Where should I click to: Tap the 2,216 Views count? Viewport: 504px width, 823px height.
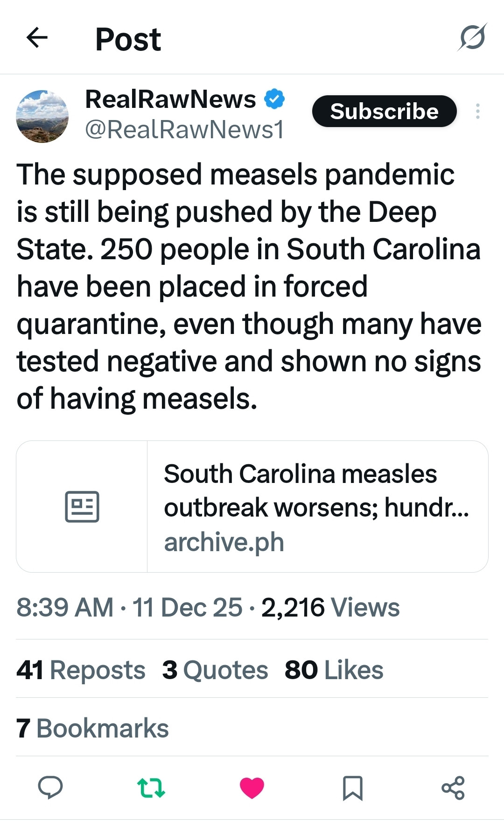click(x=330, y=608)
